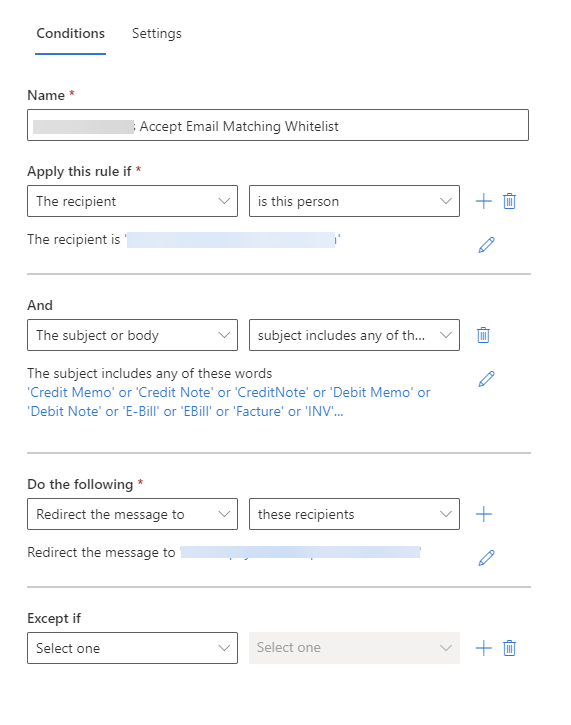Open the Except if 'Select one' dropdown

point(132,648)
